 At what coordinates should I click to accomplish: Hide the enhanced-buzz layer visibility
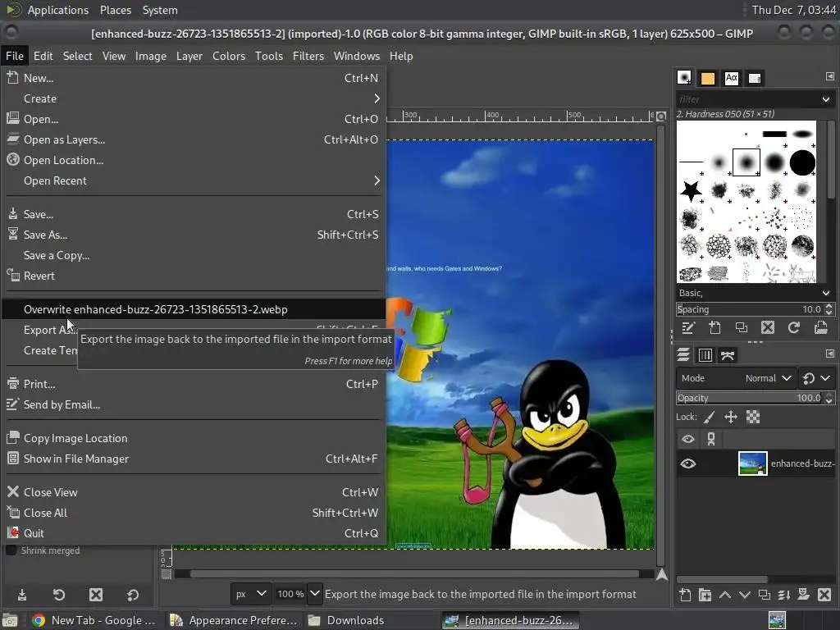(688, 463)
